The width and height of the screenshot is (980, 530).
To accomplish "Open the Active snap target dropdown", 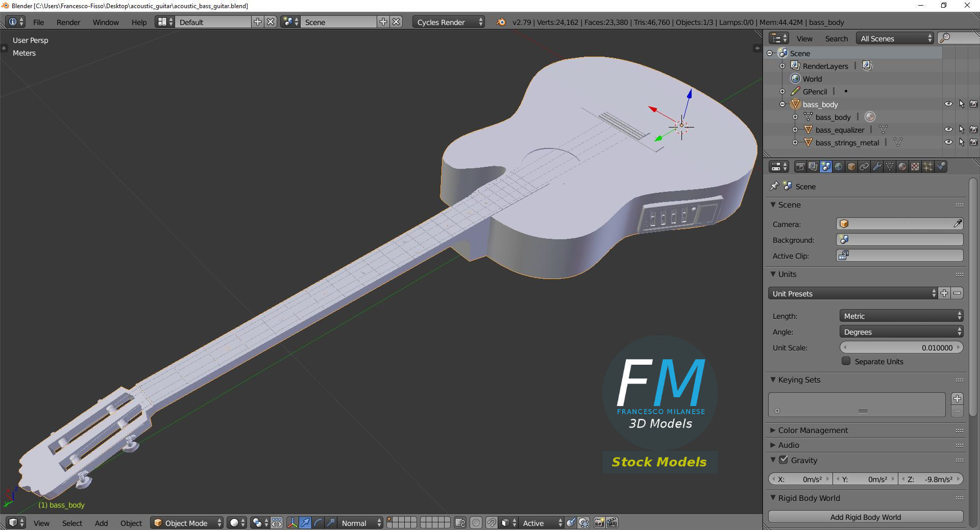I will coord(541,523).
